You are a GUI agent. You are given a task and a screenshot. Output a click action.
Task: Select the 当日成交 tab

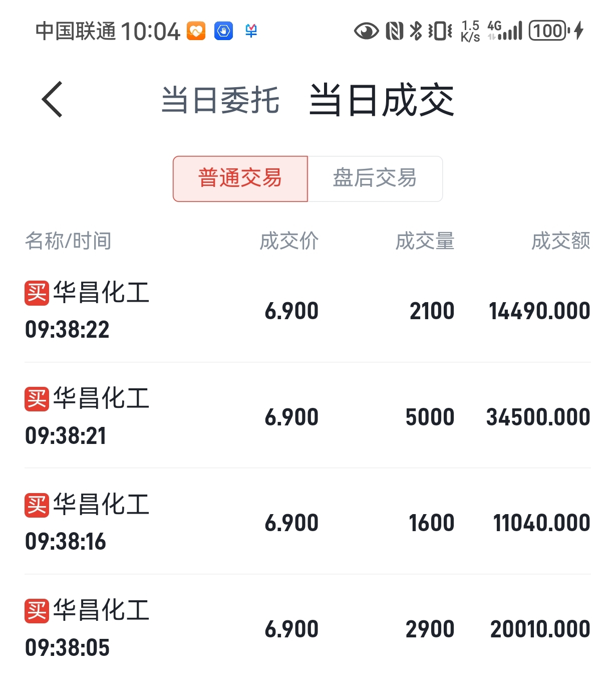point(382,100)
